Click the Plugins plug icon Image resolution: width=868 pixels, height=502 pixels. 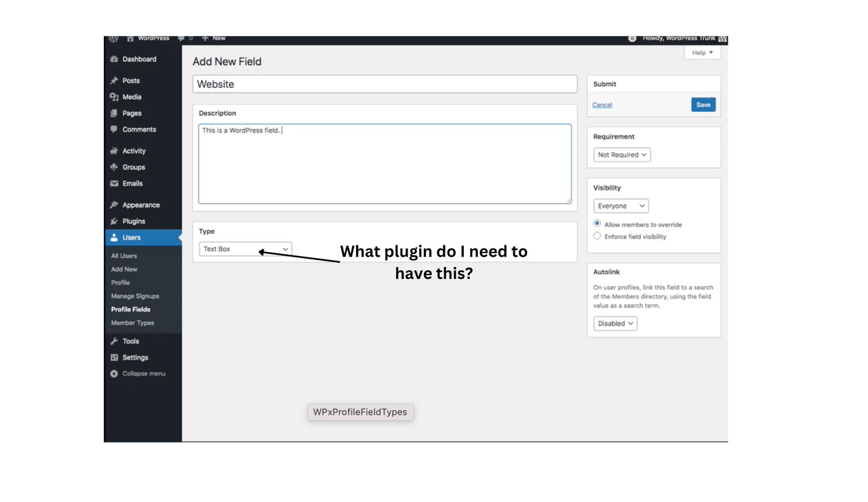(x=114, y=222)
